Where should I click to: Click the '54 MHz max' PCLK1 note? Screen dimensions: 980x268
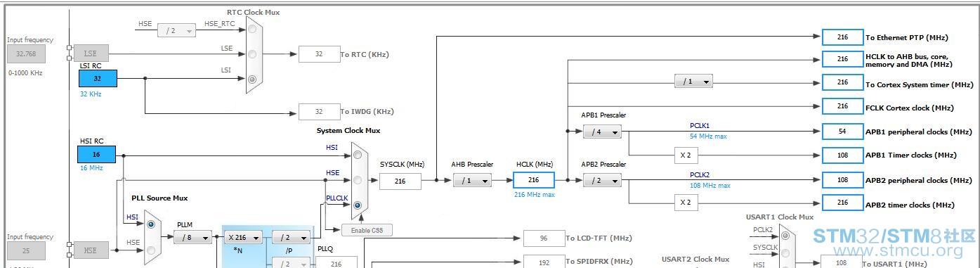coord(708,136)
